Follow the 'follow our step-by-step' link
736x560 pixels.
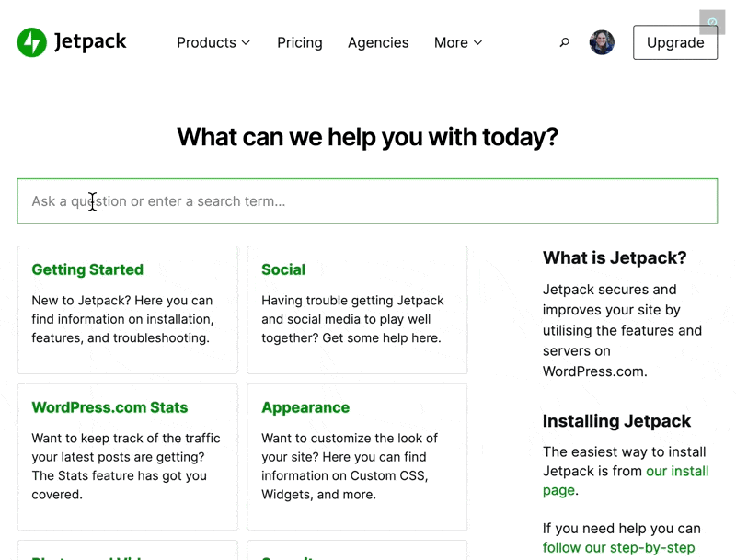tap(618, 548)
